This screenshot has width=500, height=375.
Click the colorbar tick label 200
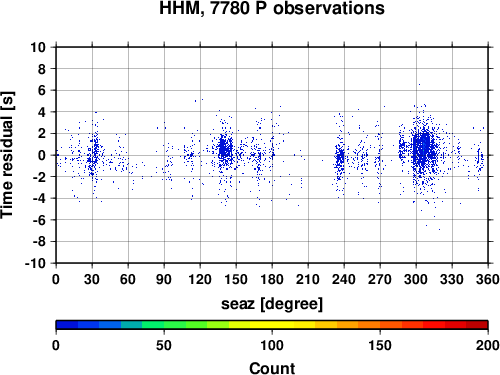click(x=488, y=345)
